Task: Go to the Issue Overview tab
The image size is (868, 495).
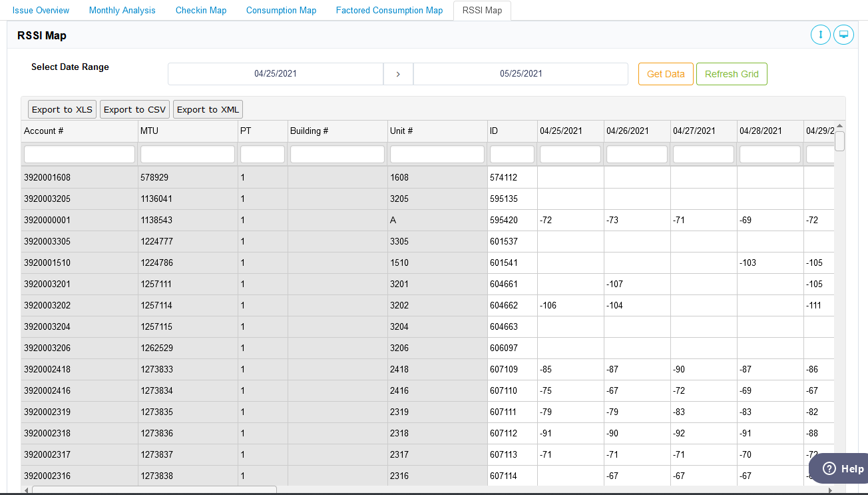Action: pyautogui.click(x=41, y=10)
